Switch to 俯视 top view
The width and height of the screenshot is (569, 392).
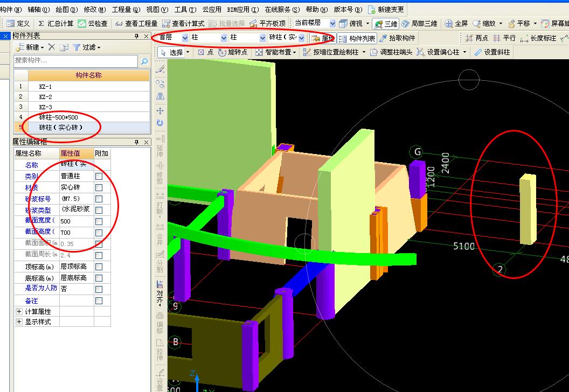351,24
